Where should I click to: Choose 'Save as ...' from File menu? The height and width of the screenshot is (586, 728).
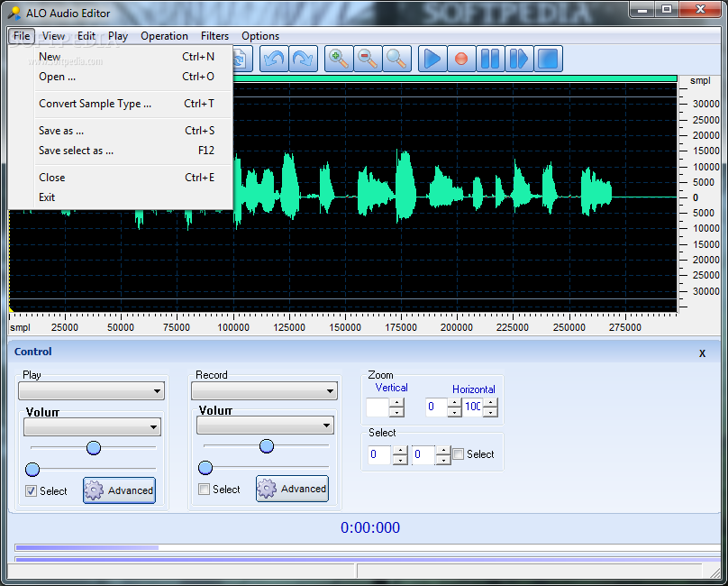click(x=61, y=131)
